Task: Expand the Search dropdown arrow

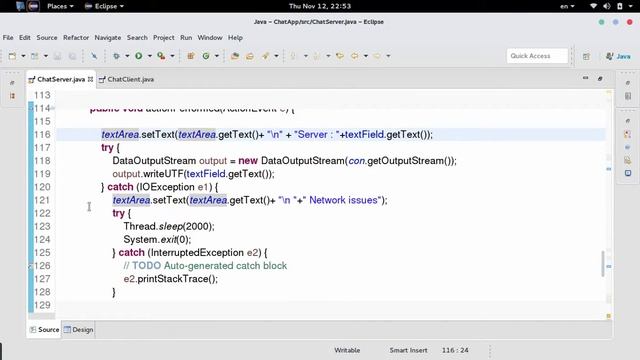Action: click(x=276, y=56)
